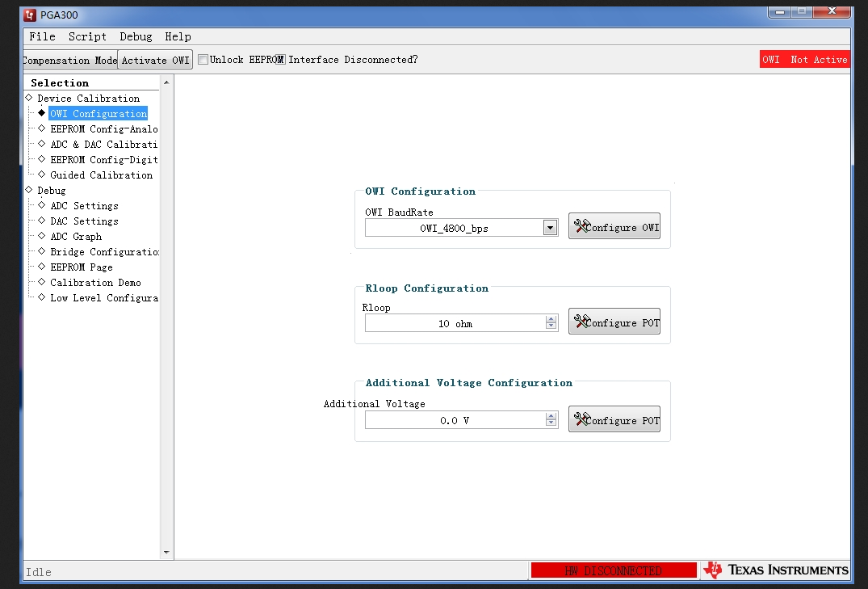868x589 pixels.
Task: Click the OWI Not Active status indicator
Action: pos(803,59)
